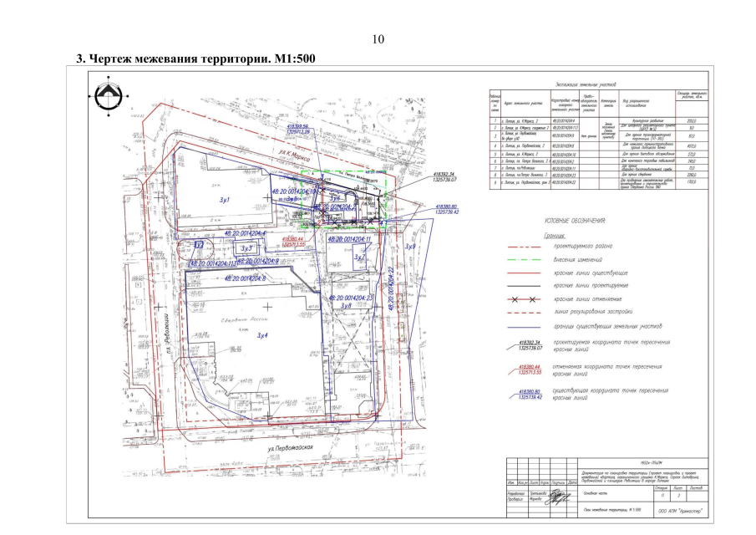Click the north arrow compass symbol
The width and height of the screenshot is (756, 535).
(x=107, y=97)
